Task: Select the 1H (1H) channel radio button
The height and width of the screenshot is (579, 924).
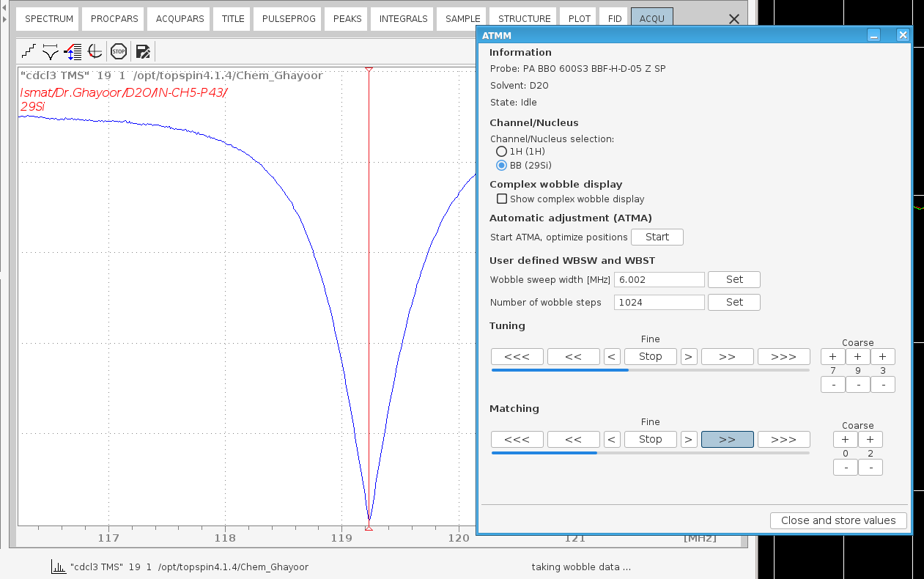Action: coord(502,151)
